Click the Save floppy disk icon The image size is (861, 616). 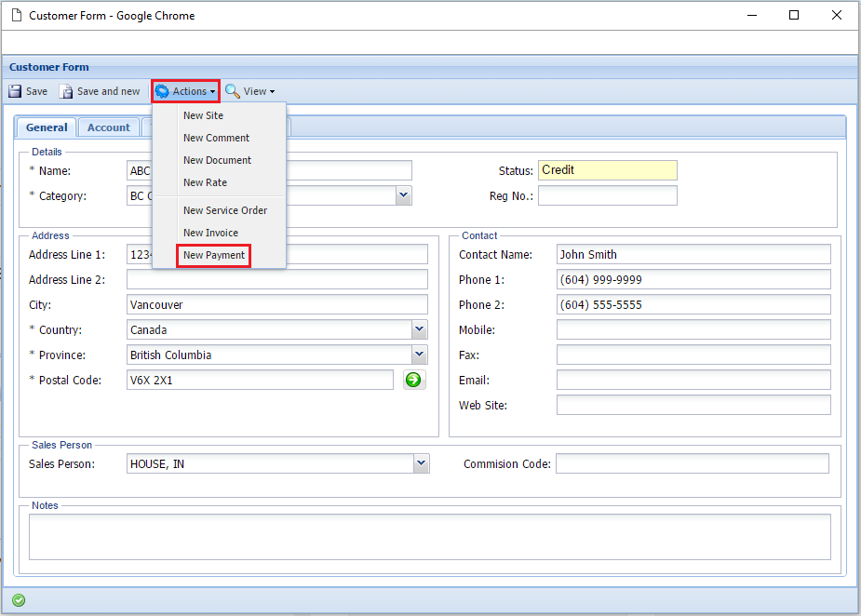point(15,91)
